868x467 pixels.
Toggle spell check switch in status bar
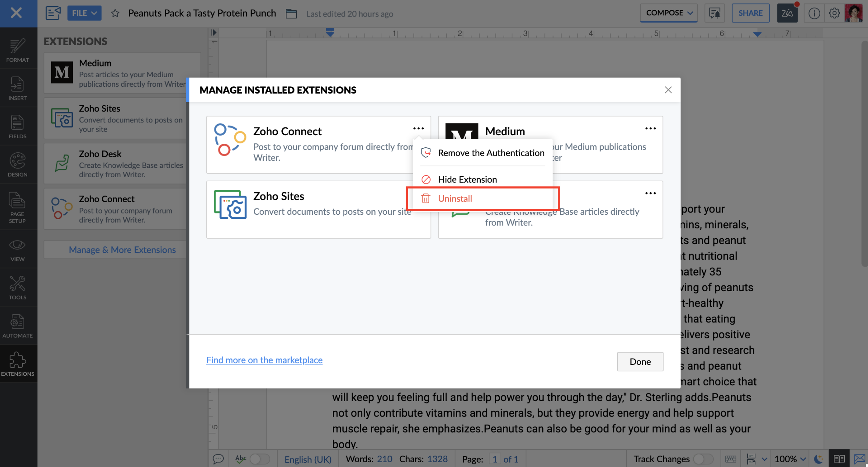pyautogui.click(x=259, y=459)
